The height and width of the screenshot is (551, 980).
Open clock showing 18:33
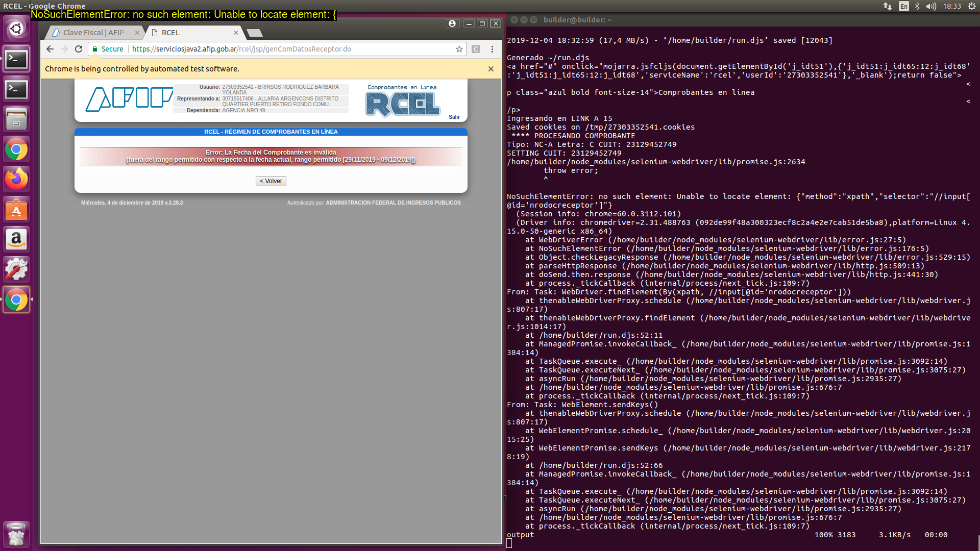coord(952,6)
